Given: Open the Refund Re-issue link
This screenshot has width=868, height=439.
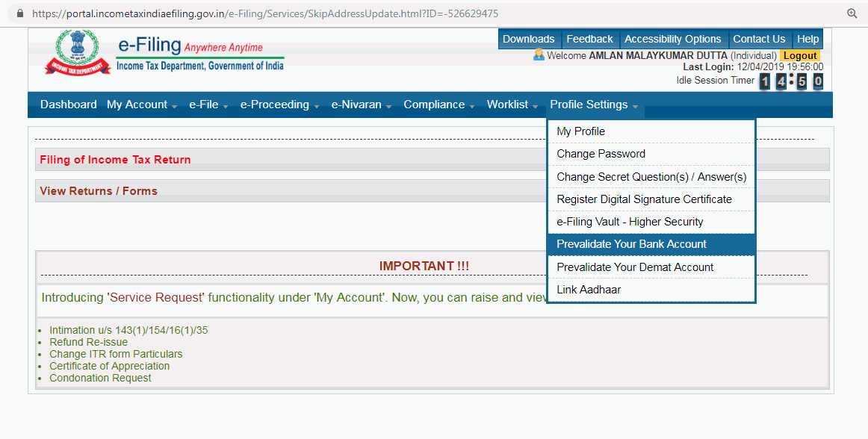Looking at the screenshot, I should [87, 342].
